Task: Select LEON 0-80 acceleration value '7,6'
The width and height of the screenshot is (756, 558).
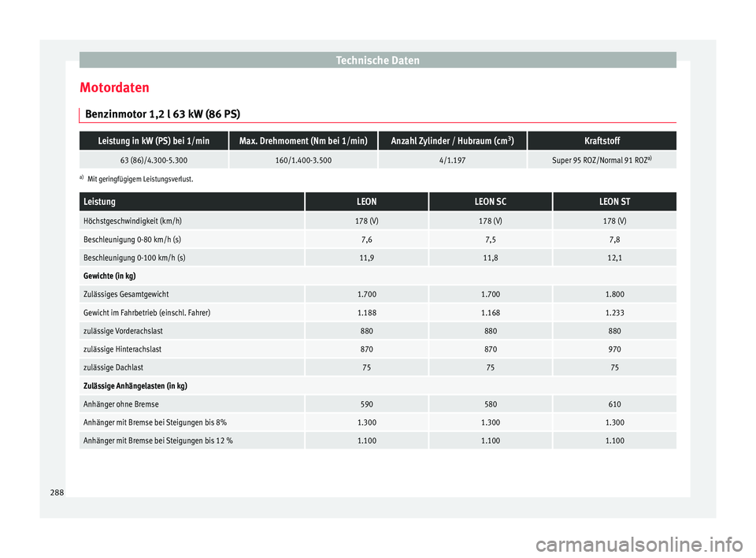Action: tap(366, 240)
